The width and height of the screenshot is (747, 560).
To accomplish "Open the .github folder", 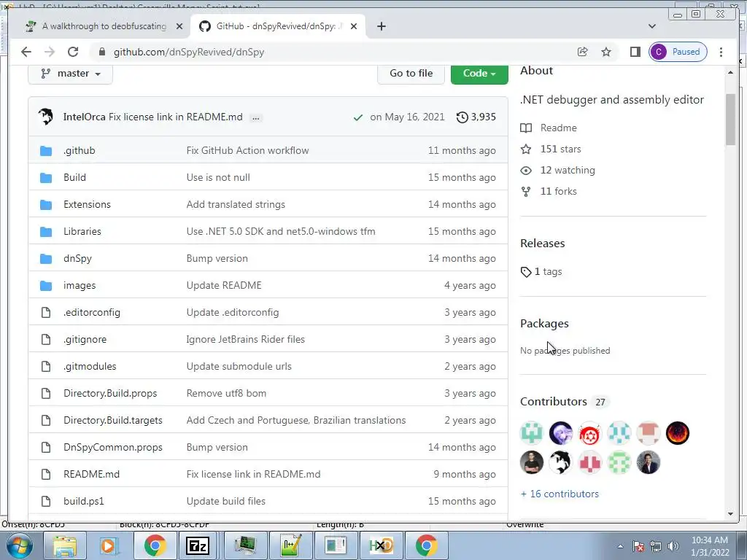I will coord(79,150).
